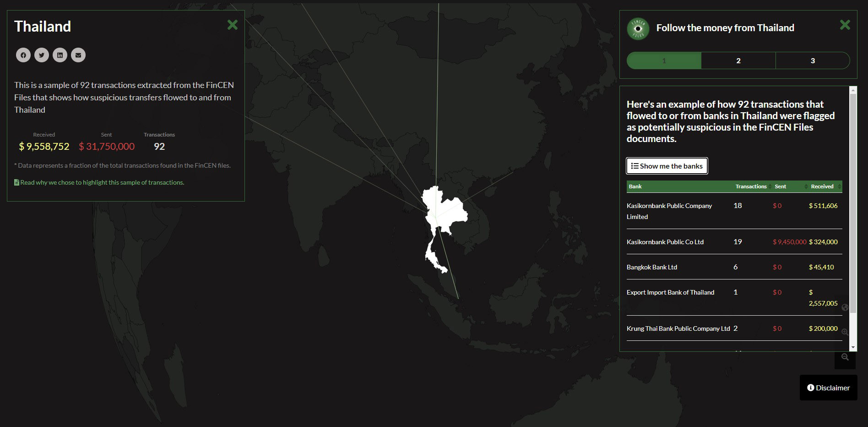The height and width of the screenshot is (427, 868).
Task: Go to step 3 tab
Action: click(813, 60)
